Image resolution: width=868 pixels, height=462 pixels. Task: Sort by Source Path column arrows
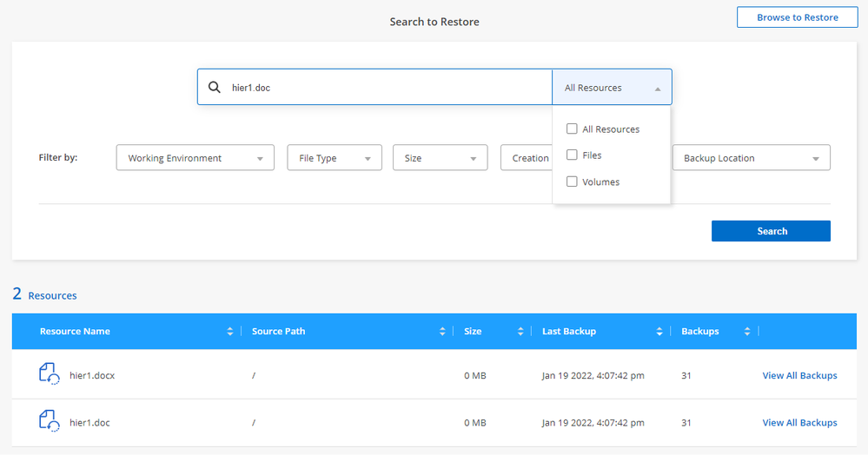coord(443,332)
